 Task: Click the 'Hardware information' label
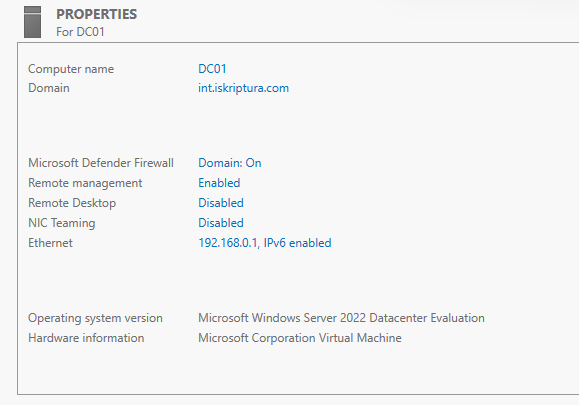tap(86, 338)
